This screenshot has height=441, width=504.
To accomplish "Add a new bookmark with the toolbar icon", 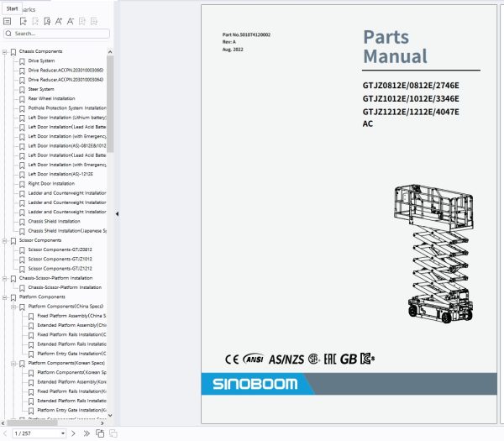I will click(24, 22).
